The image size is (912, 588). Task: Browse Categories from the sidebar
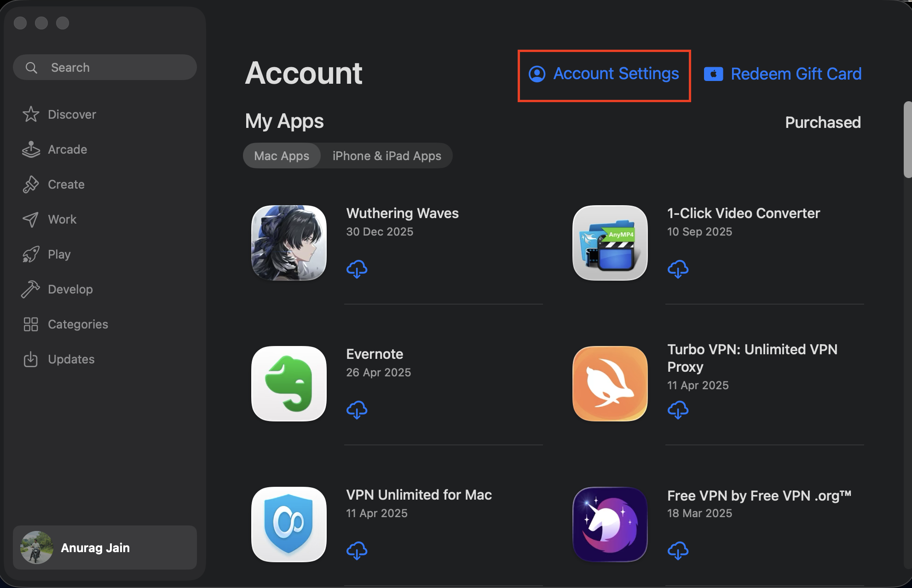click(x=77, y=324)
